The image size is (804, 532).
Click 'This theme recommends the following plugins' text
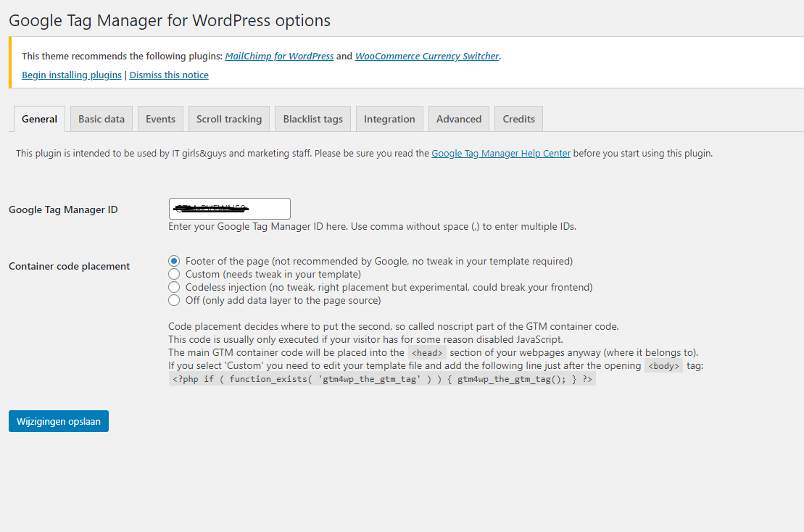click(122, 57)
